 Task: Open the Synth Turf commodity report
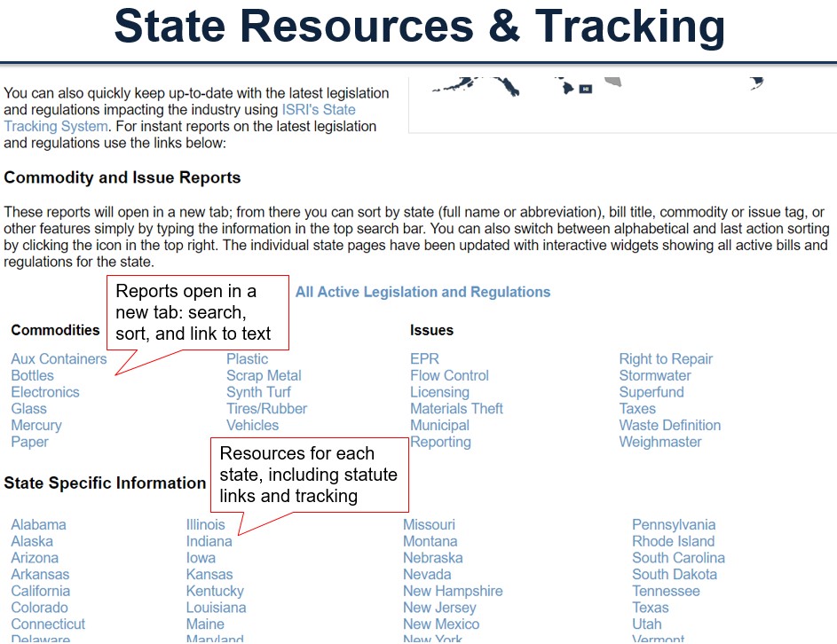[x=258, y=392]
